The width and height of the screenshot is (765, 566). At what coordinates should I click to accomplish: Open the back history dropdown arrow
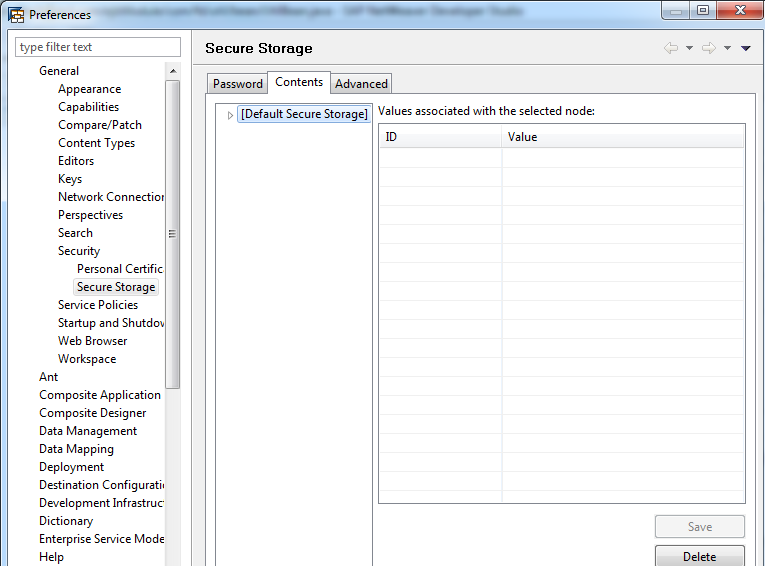tap(689, 48)
